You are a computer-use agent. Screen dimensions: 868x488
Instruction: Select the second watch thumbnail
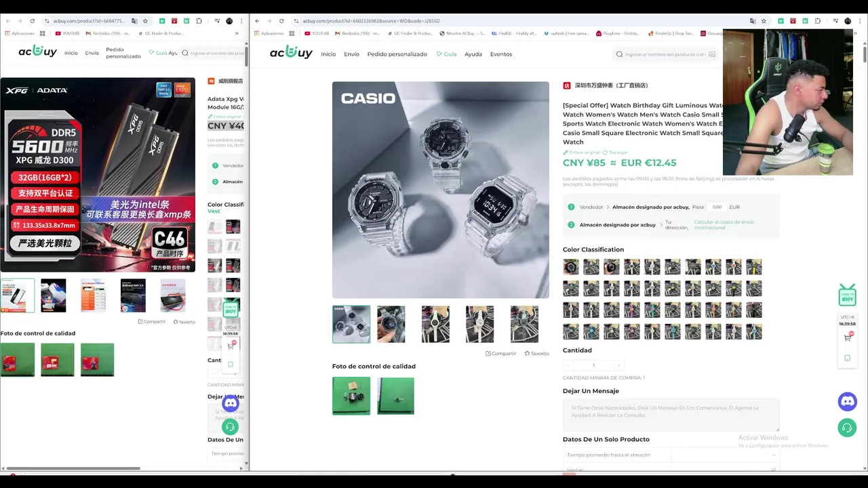tap(391, 324)
